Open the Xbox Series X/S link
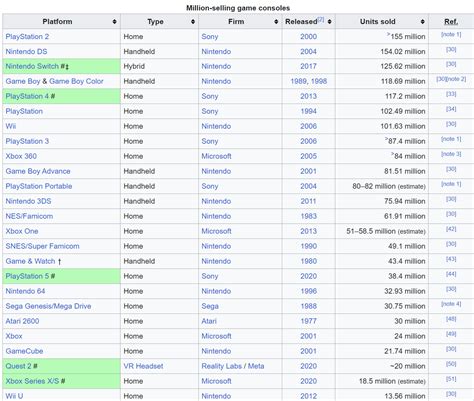 32,381
